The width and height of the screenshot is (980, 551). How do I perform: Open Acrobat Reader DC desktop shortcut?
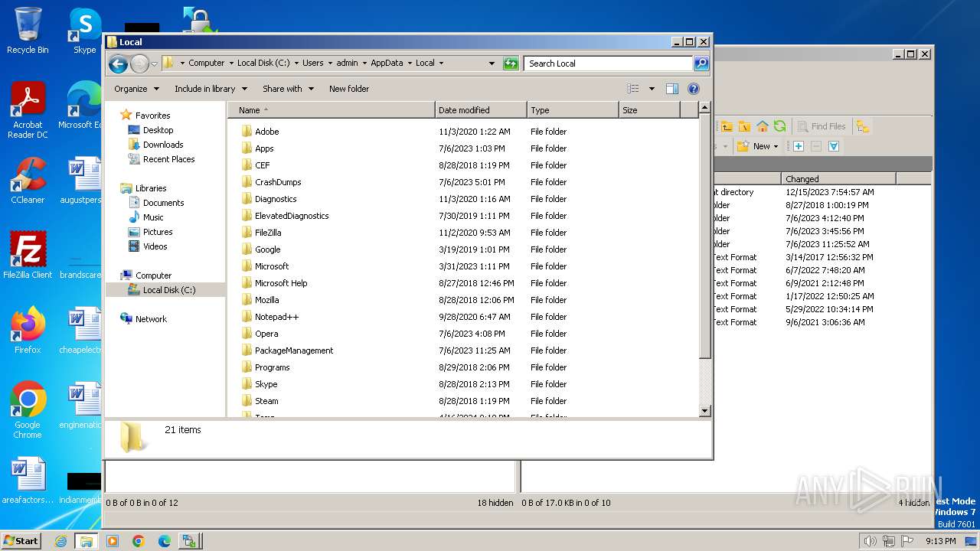(x=28, y=110)
